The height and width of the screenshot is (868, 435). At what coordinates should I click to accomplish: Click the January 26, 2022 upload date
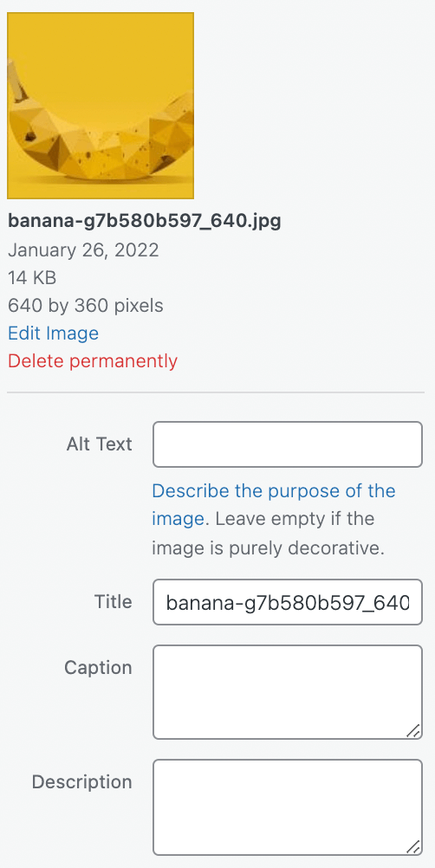pos(83,250)
